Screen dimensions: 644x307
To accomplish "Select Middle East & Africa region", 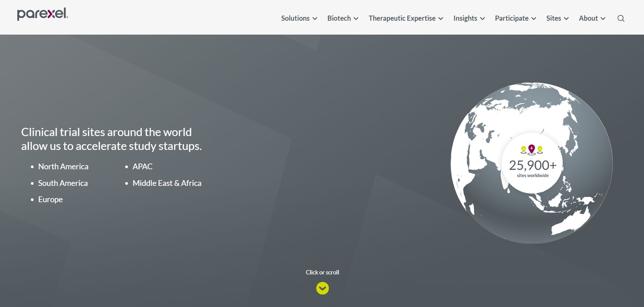I will pos(167,183).
